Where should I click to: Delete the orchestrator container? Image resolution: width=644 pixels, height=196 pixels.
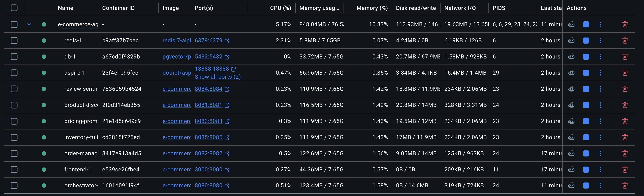tap(625, 186)
